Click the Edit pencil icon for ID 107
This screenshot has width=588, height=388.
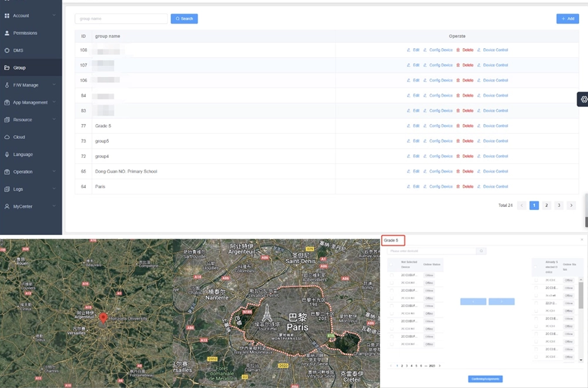[409, 65]
